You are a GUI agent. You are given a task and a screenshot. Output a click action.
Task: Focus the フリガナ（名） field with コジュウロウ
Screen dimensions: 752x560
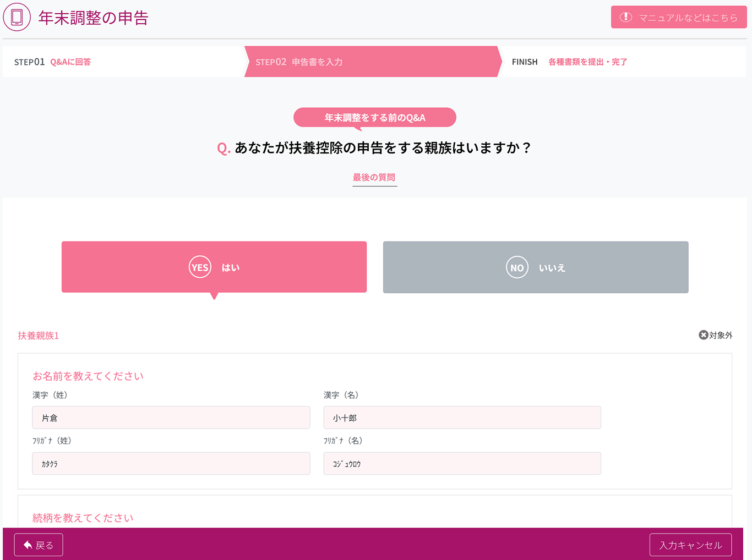(462, 464)
